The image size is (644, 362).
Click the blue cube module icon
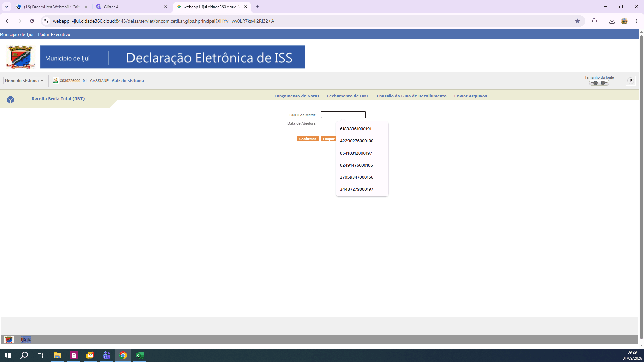click(x=10, y=100)
